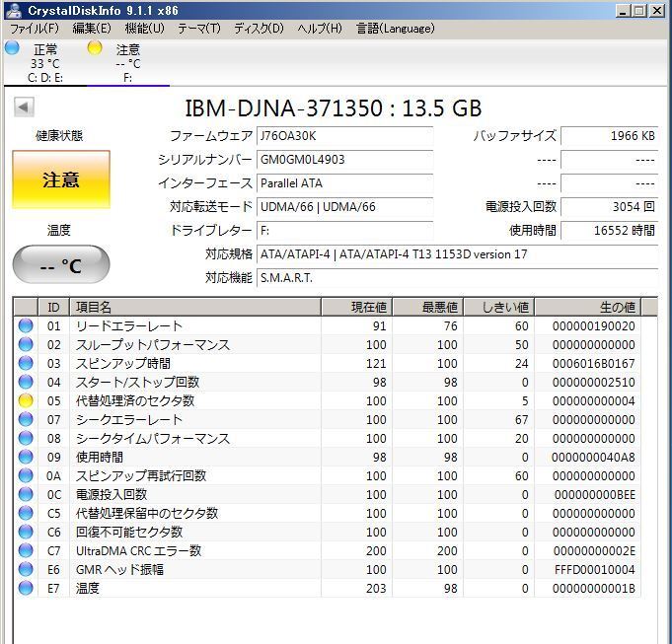Click blue status icon for GMR head row
The height and width of the screenshot is (644, 672).
pyautogui.click(x=26, y=570)
